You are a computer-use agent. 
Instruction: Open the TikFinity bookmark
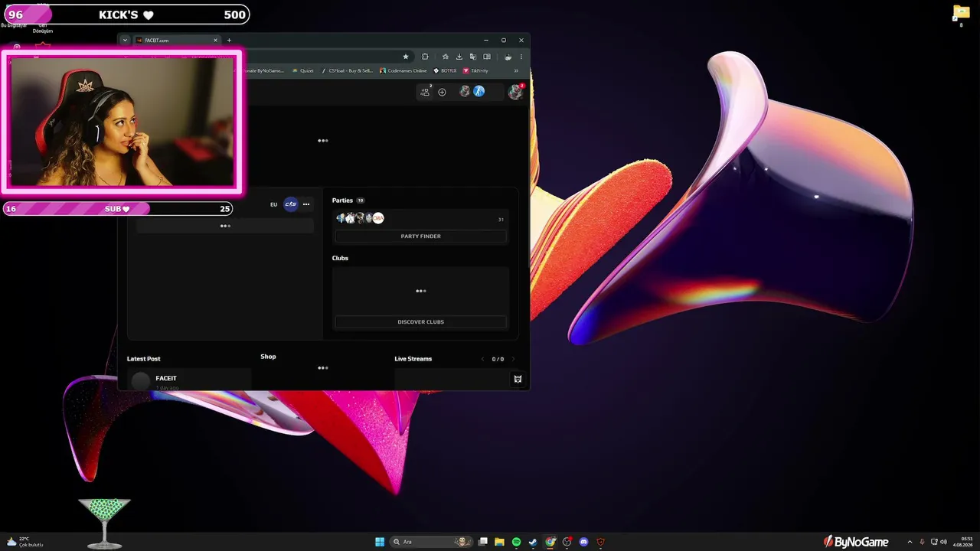[x=475, y=70]
